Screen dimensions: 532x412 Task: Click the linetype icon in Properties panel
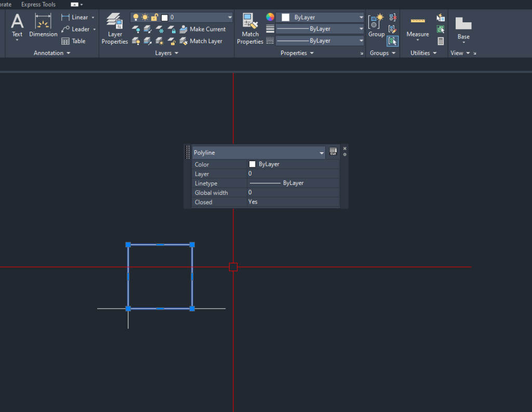coord(270,41)
